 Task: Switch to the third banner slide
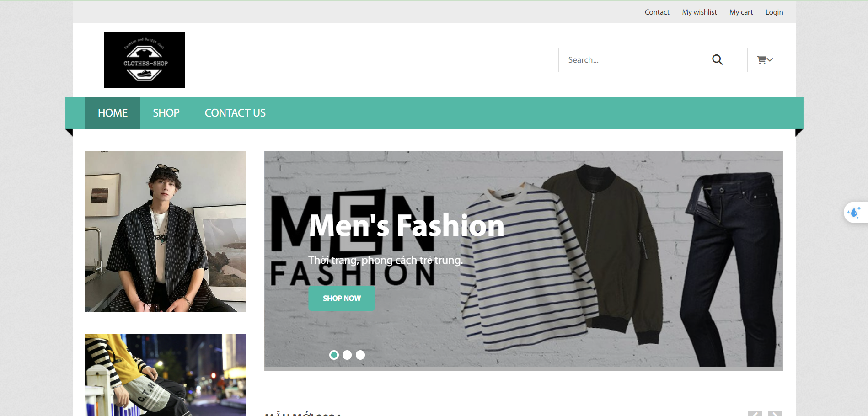tap(360, 355)
